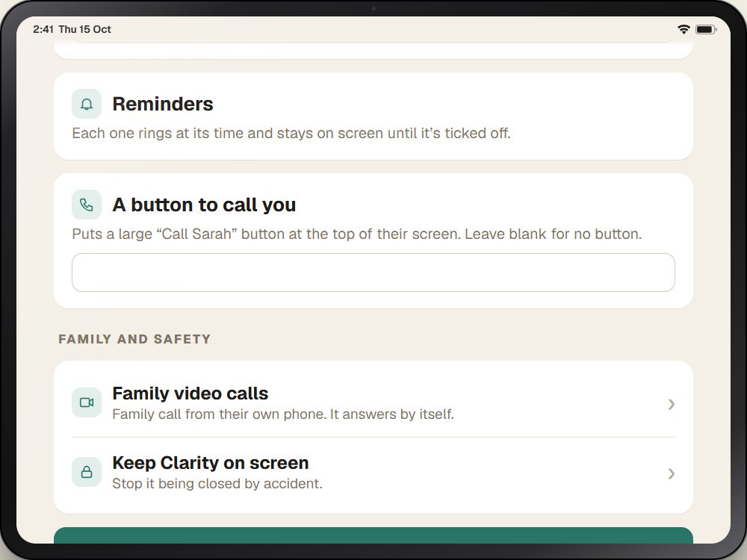Check the Wi-Fi status icon

click(x=684, y=30)
